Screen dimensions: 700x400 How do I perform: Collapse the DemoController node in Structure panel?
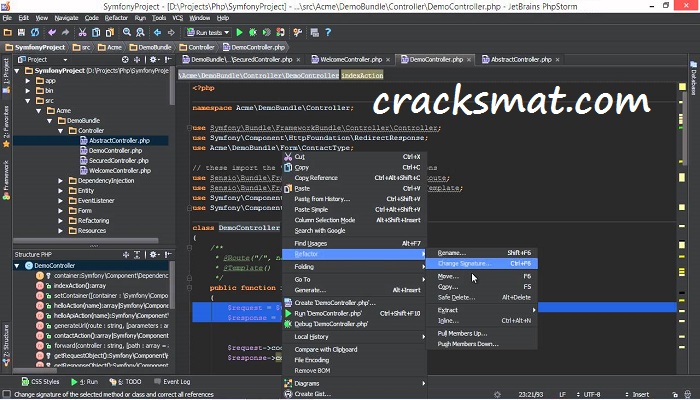coord(17,266)
